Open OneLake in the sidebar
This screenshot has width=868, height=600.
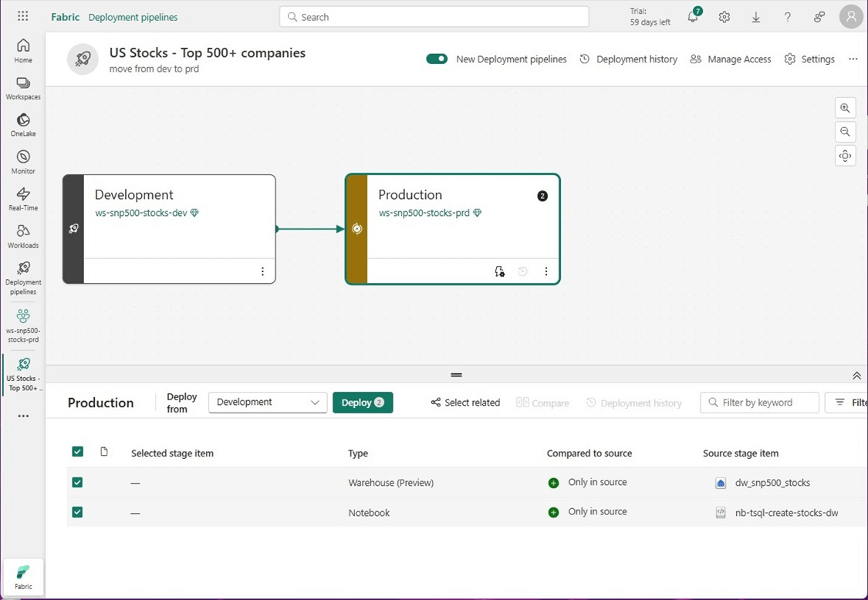(23, 125)
